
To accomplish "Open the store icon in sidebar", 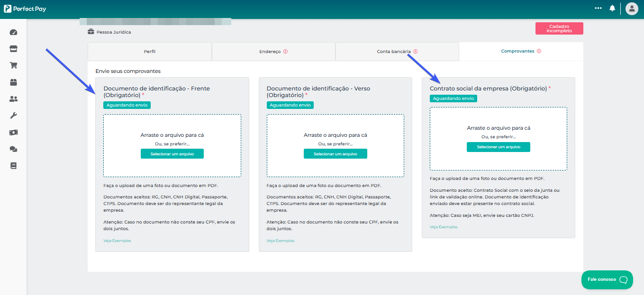I will coord(13,49).
